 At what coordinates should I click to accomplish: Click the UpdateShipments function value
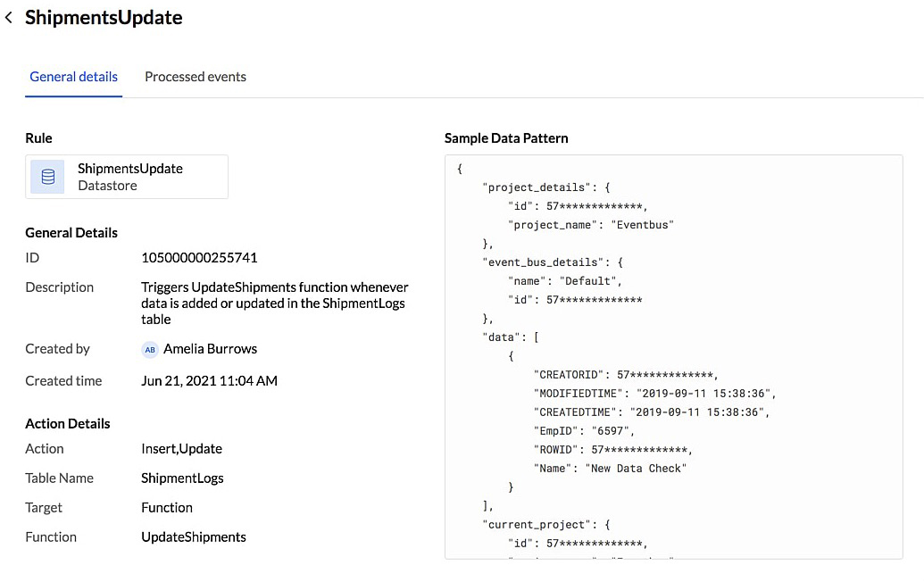[194, 537]
